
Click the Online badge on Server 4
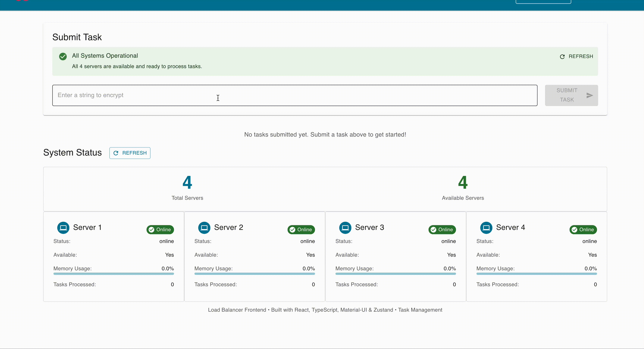click(x=583, y=230)
